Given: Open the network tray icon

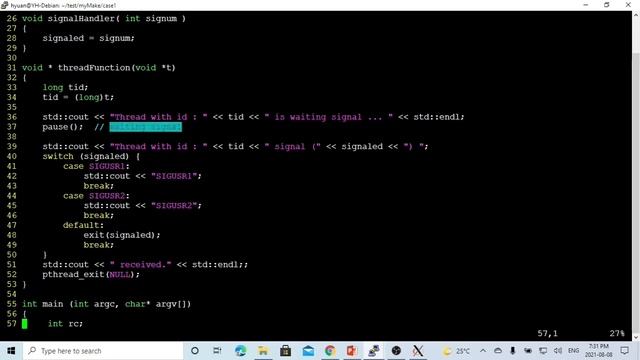Looking at the screenshot, I should click(543, 351).
